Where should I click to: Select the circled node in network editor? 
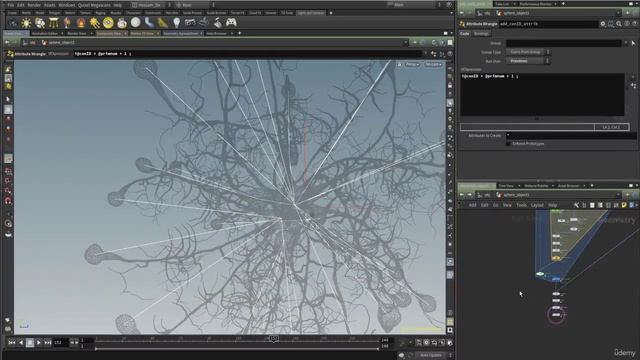pyautogui.click(x=556, y=315)
